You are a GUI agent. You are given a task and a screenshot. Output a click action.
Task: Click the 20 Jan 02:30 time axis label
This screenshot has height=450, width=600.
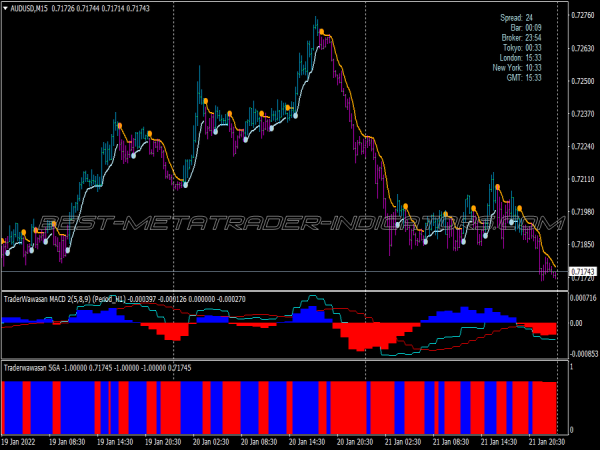click(211, 442)
